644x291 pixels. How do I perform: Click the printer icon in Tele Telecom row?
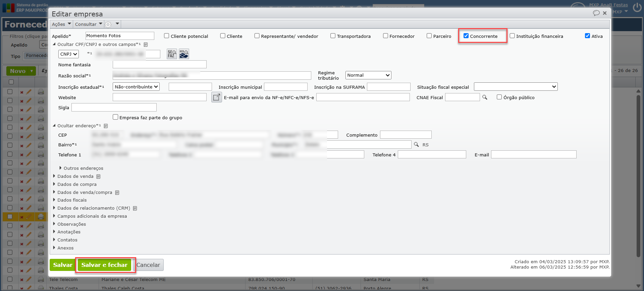point(41,279)
